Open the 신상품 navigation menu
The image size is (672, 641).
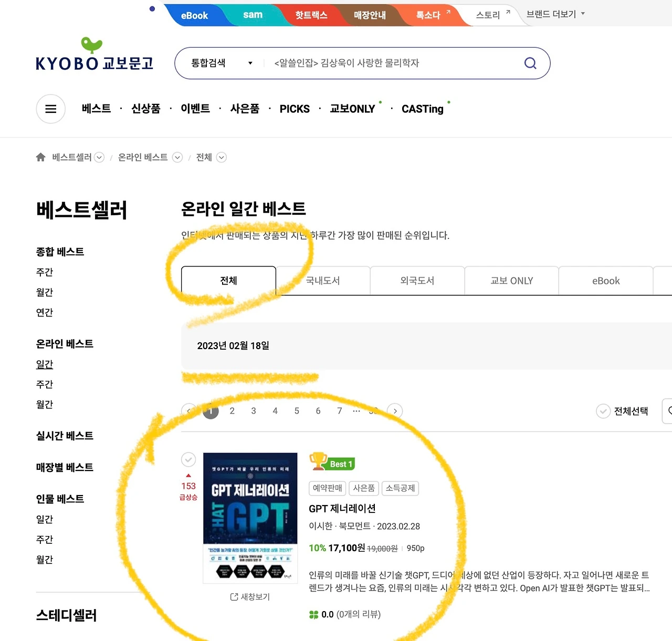click(146, 109)
